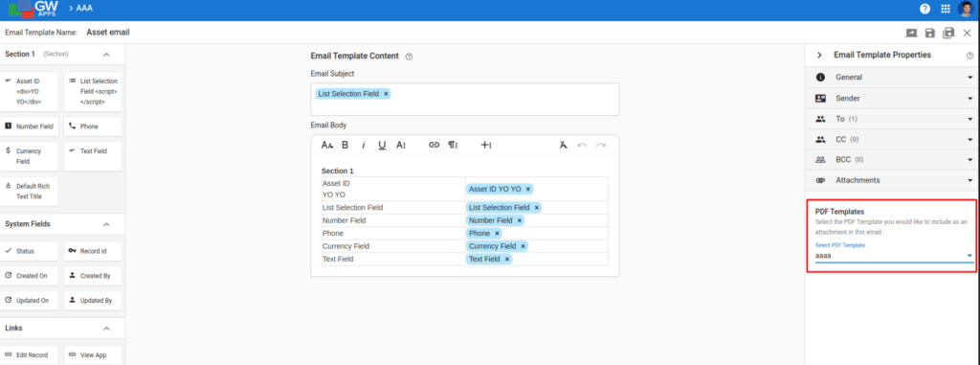Save the email template

(x=930, y=33)
